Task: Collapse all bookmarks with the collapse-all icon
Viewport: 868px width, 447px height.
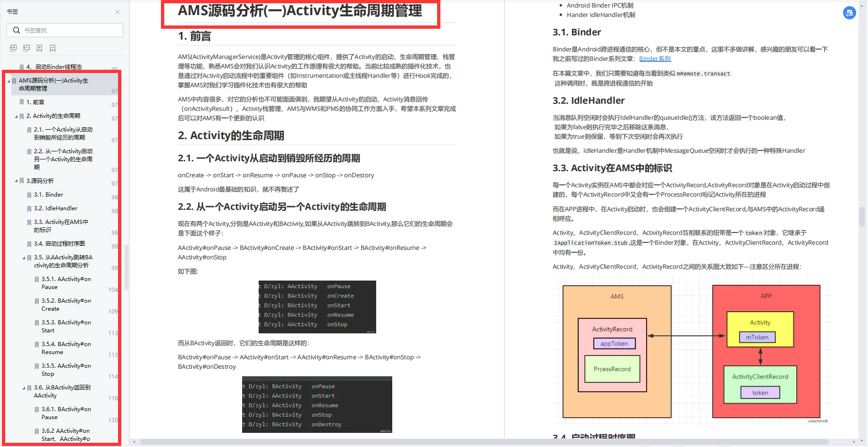Action: click(x=26, y=48)
